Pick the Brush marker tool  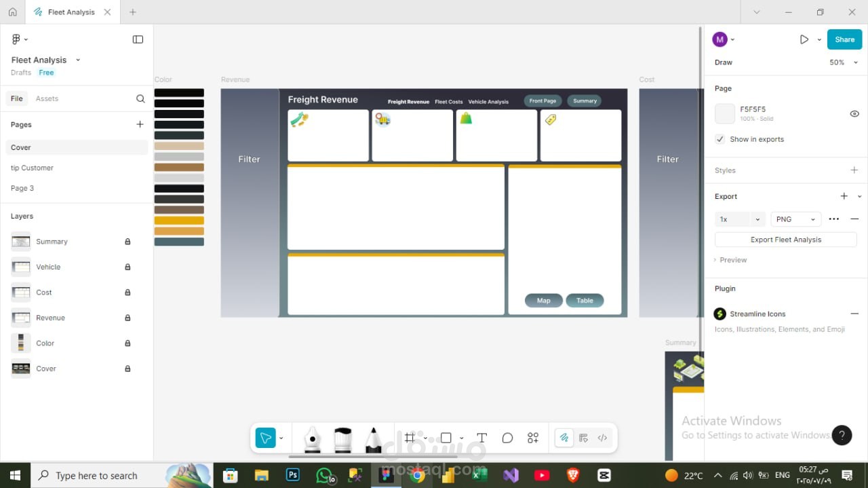point(343,439)
